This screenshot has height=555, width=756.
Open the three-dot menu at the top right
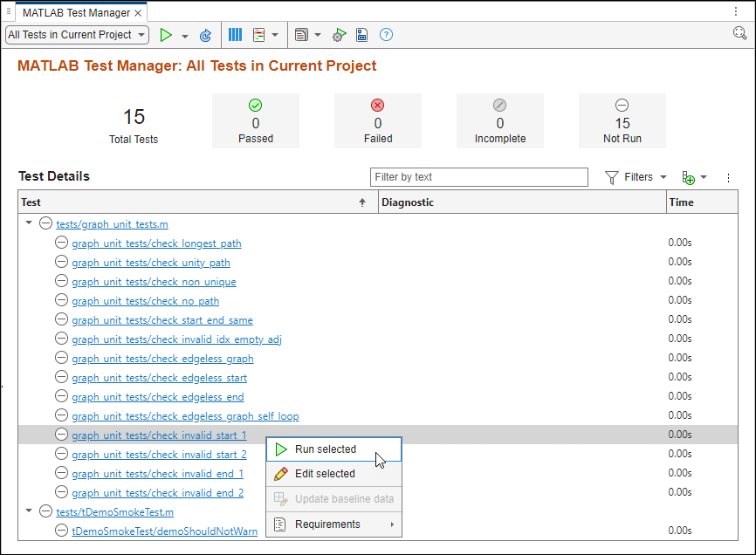(x=736, y=11)
